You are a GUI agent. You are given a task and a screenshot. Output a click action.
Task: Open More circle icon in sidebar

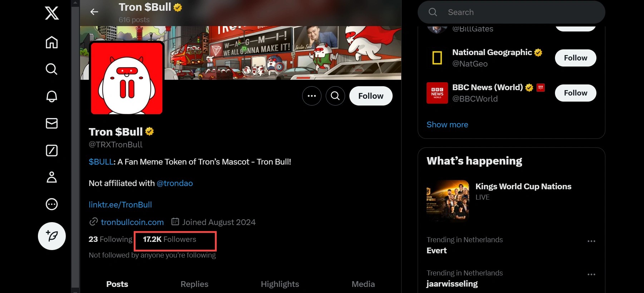(52, 204)
